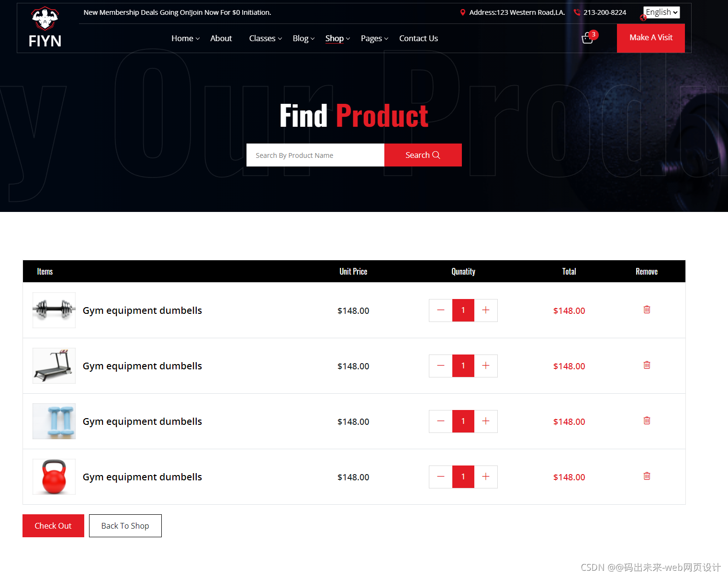Click the quantity value in kettlebell row
The height and width of the screenshot is (576, 728).
point(463,477)
